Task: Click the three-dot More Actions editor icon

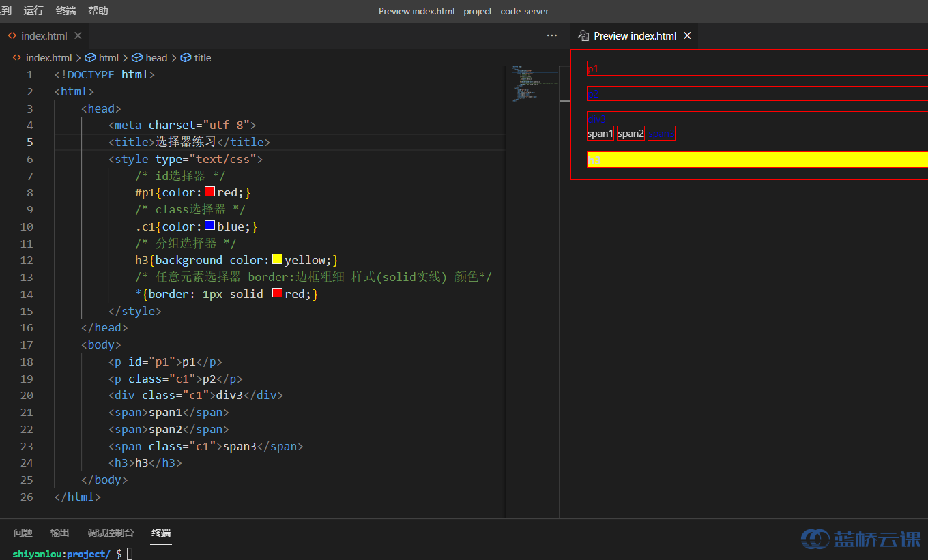Action: tap(552, 35)
